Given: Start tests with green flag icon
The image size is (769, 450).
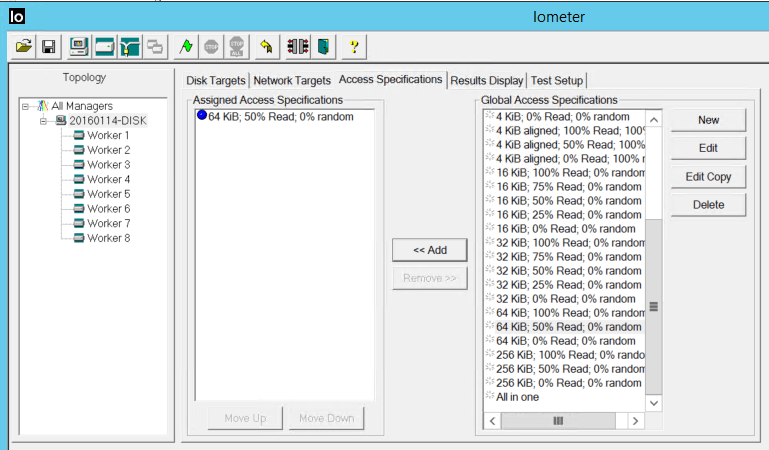Looking at the screenshot, I should (x=186, y=46).
